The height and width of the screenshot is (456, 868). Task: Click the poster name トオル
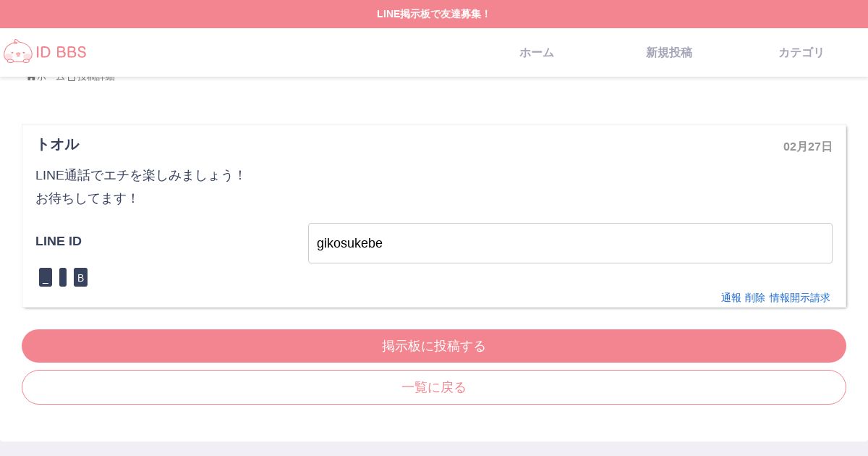point(57,144)
